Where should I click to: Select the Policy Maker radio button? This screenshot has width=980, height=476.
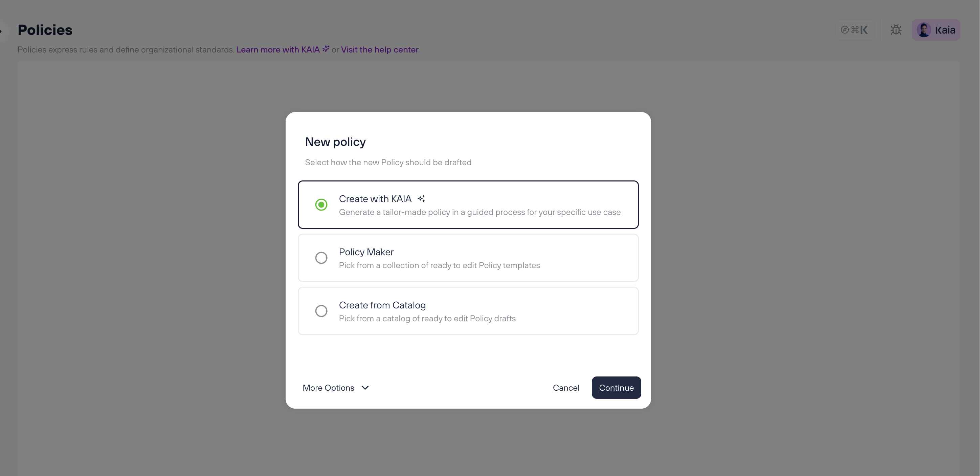321,258
